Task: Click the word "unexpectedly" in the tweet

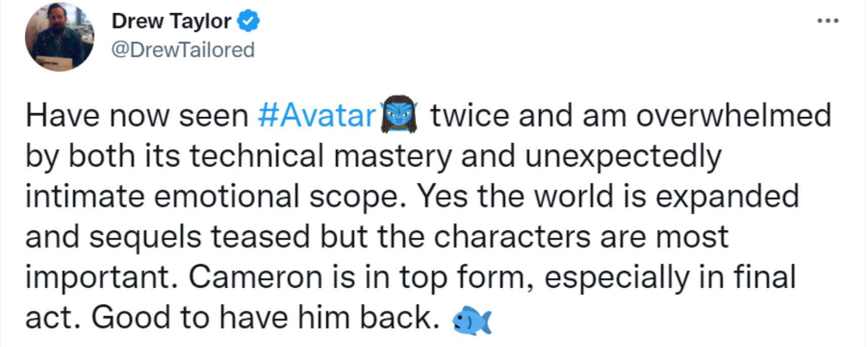Action: click(x=623, y=156)
